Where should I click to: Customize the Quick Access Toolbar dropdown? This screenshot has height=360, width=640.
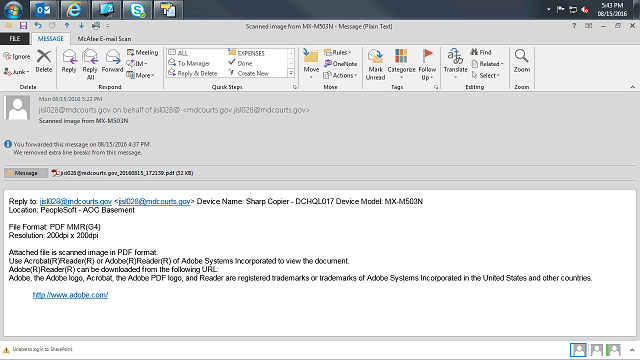(108, 26)
